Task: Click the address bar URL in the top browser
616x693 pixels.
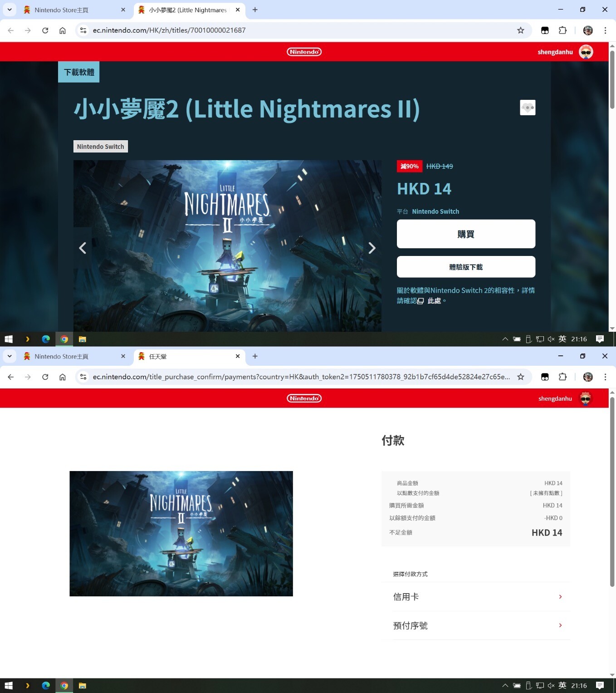Action: tap(169, 30)
